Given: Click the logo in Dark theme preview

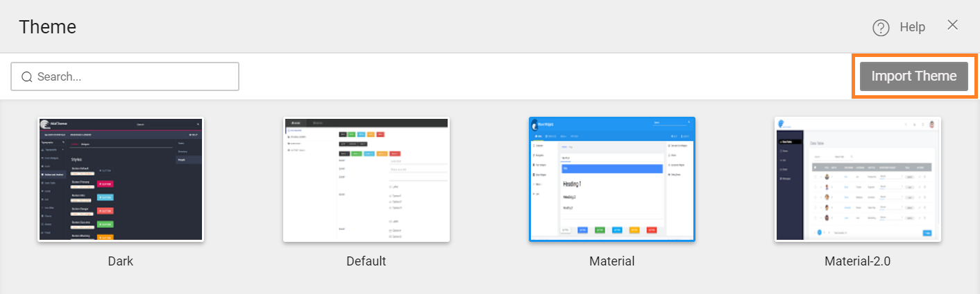Looking at the screenshot, I should [x=45, y=125].
